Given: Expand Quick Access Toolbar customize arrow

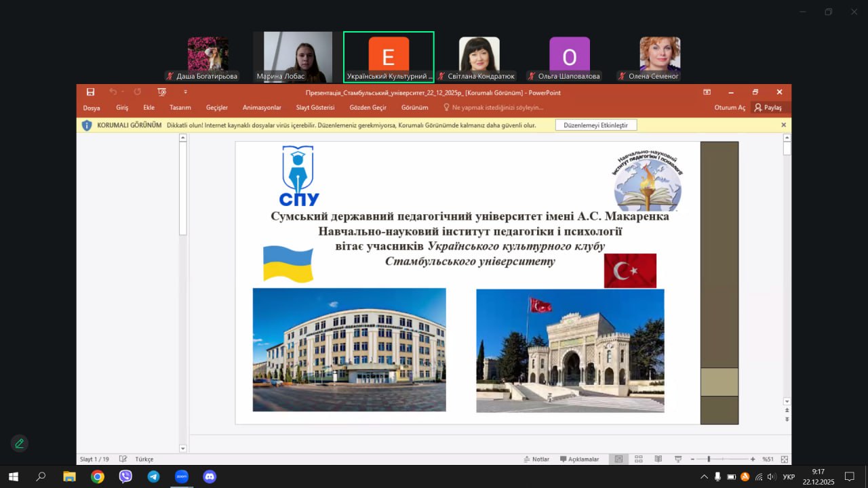Looking at the screenshot, I should 185,92.
